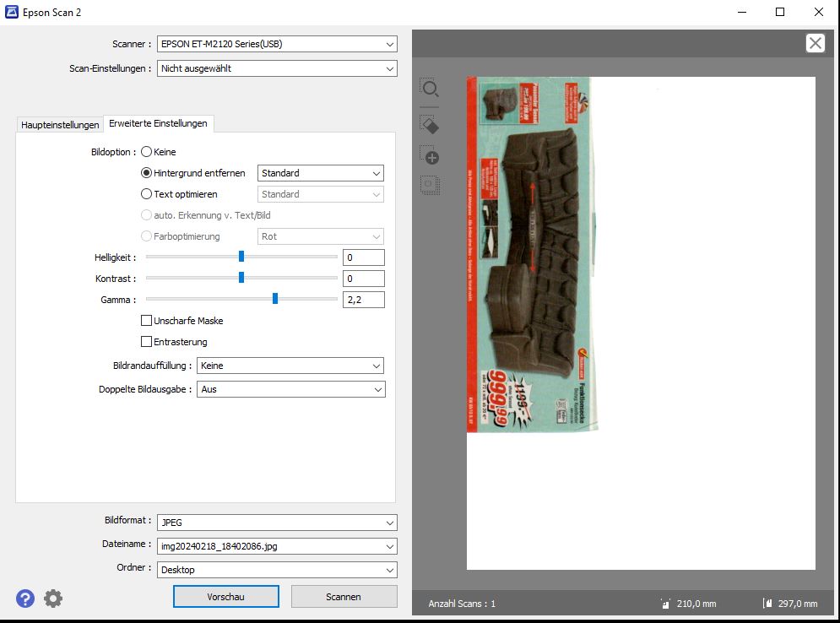Screen dimensions: 840x623
Task: Click the Anzahl Scans : 1 status text
Action: pyautogui.click(x=462, y=604)
